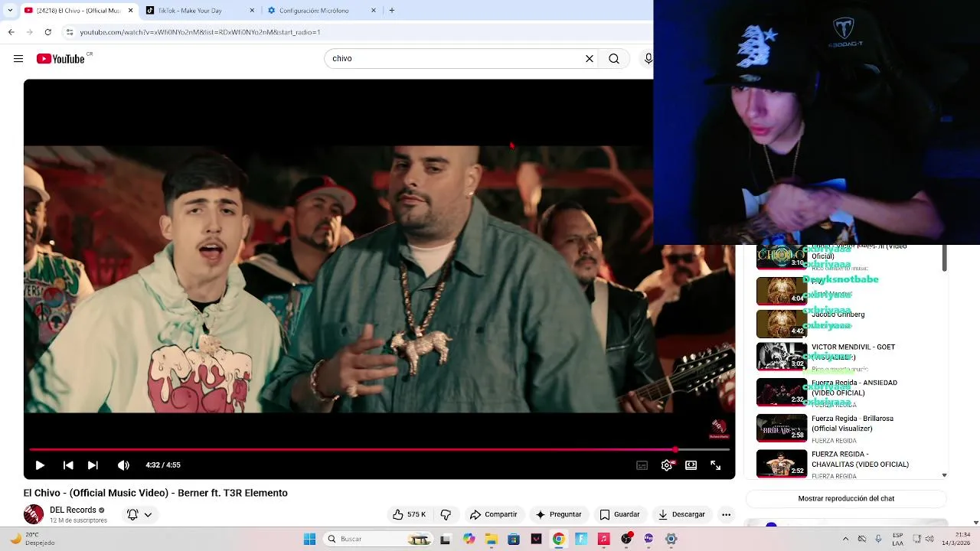980x551 pixels.
Task: Switch to theater mode in the player
Action: click(x=691, y=465)
